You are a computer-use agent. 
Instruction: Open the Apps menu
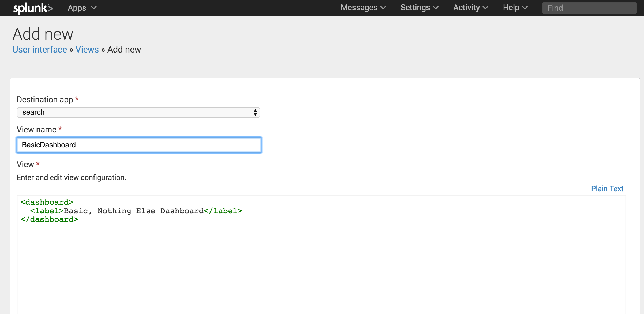pyautogui.click(x=77, y=8)
